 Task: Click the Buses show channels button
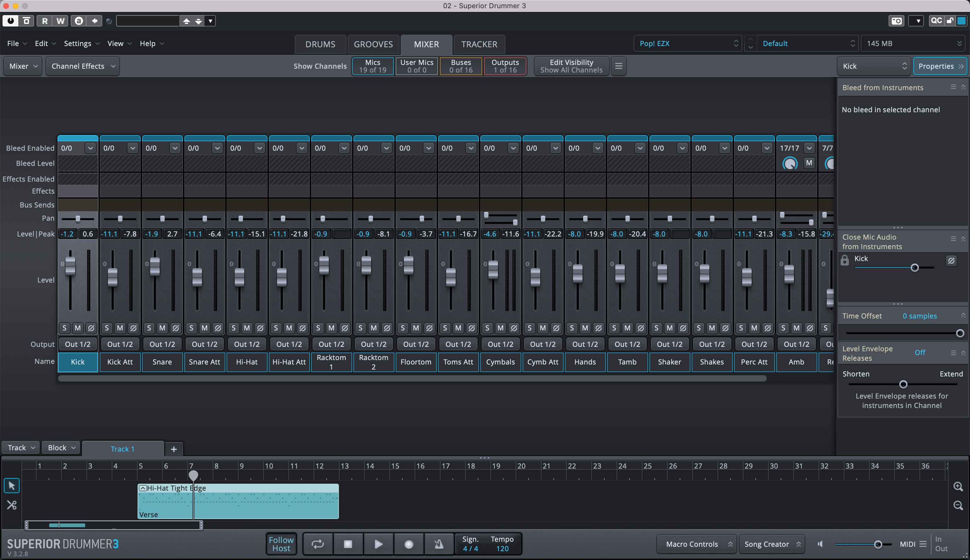click(x=461, y=66)
